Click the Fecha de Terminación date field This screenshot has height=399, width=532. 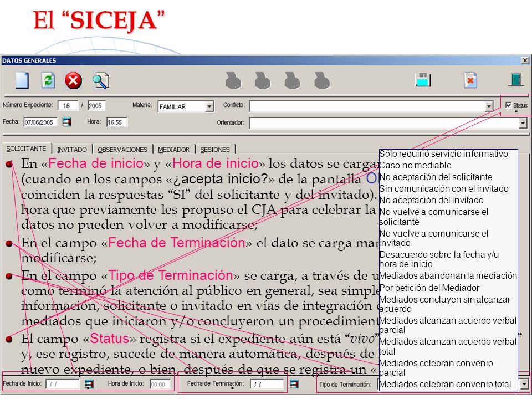(x=267, y=385)
